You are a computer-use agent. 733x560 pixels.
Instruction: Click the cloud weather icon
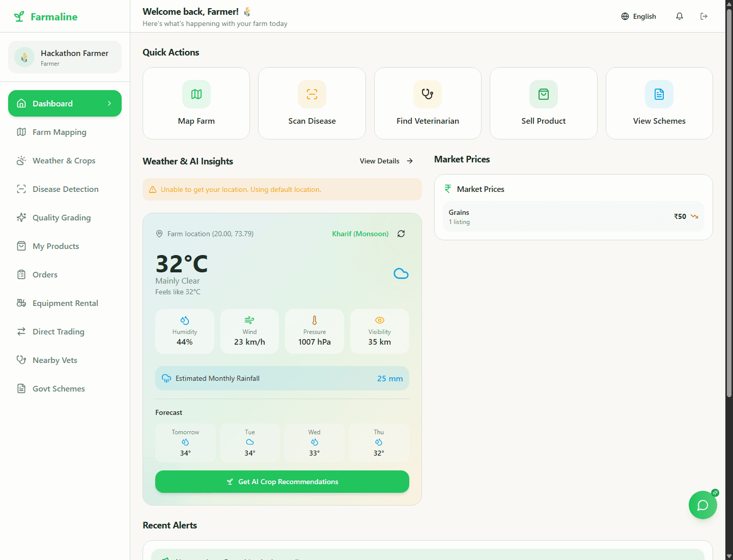401,274
